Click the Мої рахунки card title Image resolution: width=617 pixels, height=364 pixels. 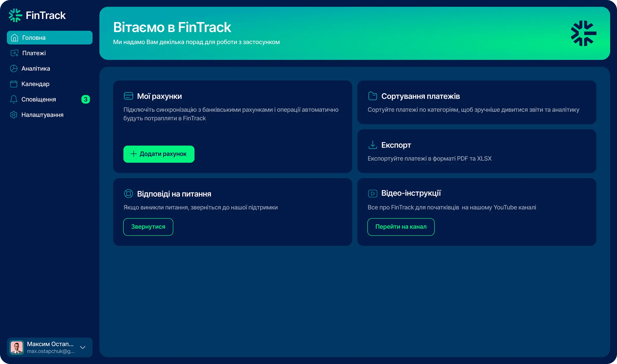click(x=159, y=96)
